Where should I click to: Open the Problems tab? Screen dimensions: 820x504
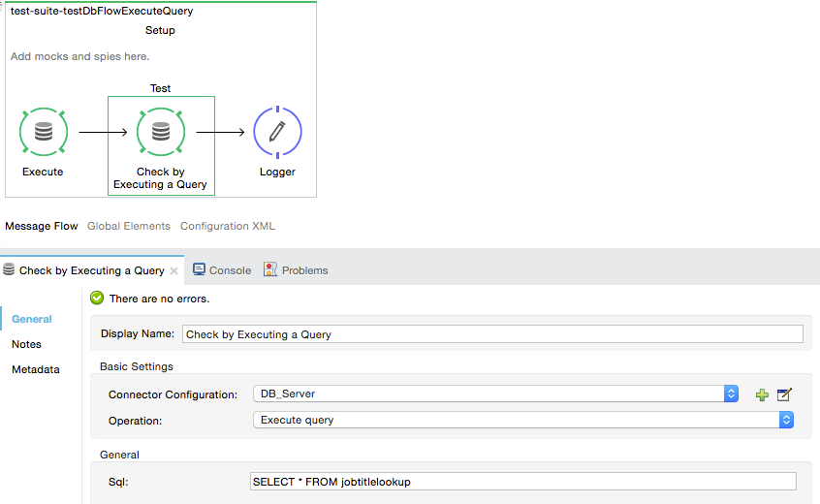296,270
